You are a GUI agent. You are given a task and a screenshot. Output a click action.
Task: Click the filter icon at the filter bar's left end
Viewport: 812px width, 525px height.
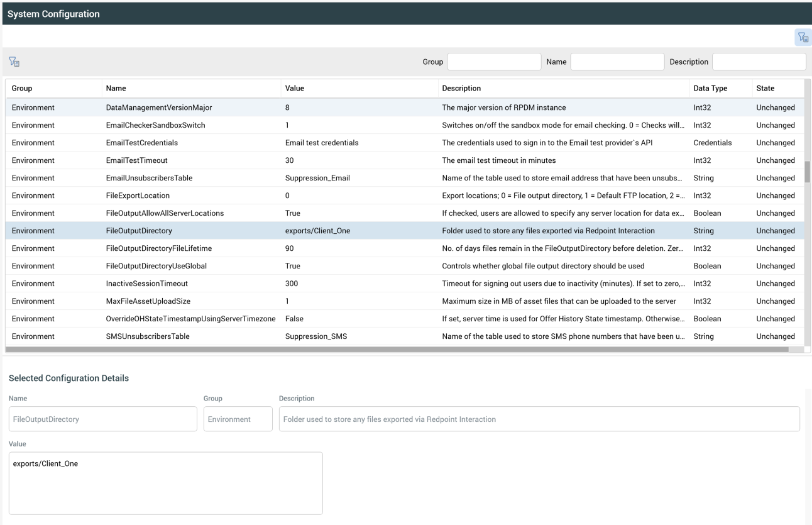tap(13, 62)
